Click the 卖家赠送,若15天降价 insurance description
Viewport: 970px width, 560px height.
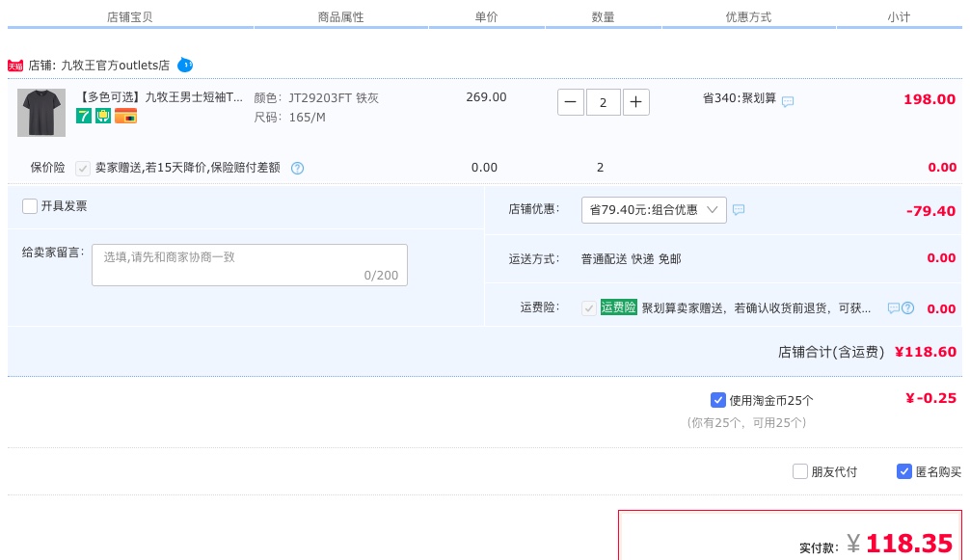[x=187, y=168]
